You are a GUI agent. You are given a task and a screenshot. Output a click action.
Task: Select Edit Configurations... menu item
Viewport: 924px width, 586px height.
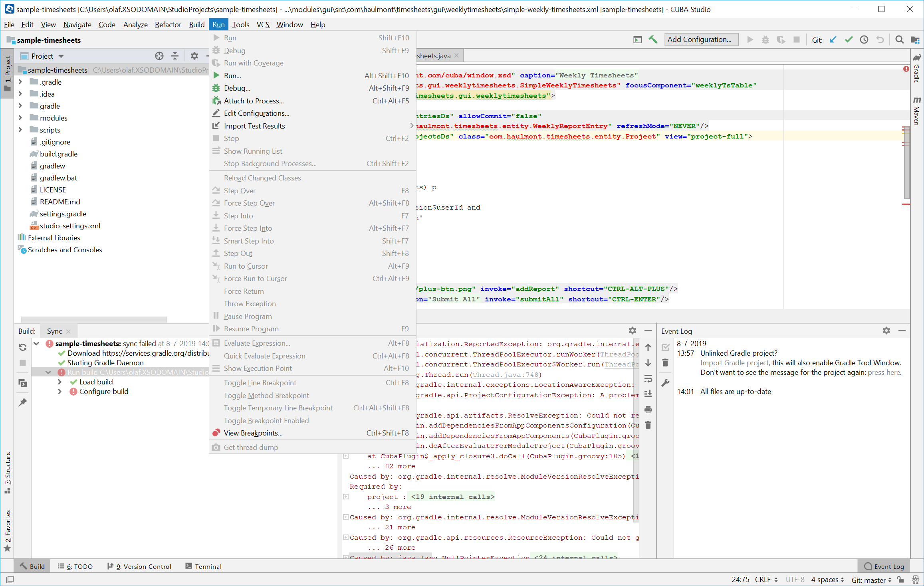coord(313,113)
